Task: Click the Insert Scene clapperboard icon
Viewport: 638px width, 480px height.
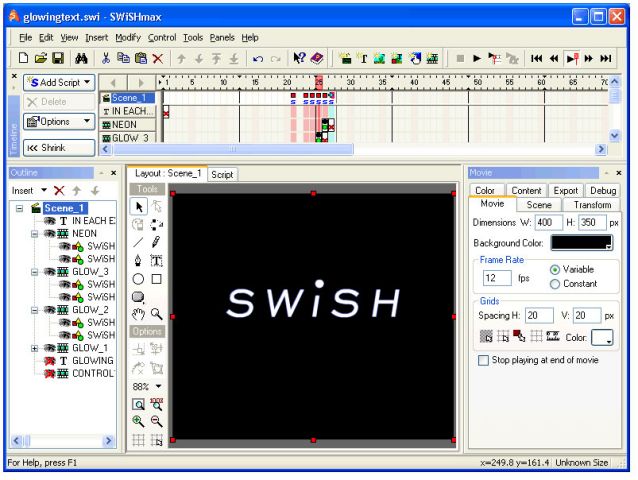Action: click(345, 59)
